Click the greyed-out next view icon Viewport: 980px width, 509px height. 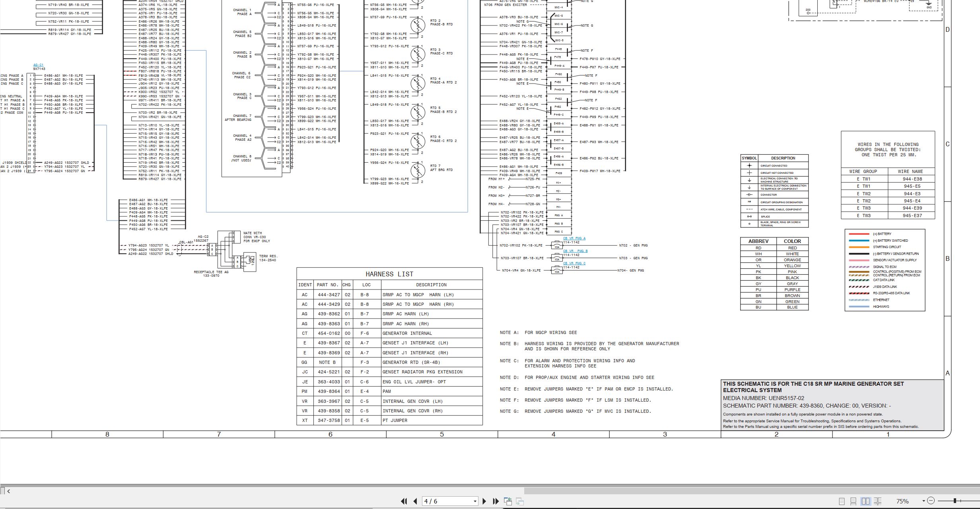tap(520, 501)
